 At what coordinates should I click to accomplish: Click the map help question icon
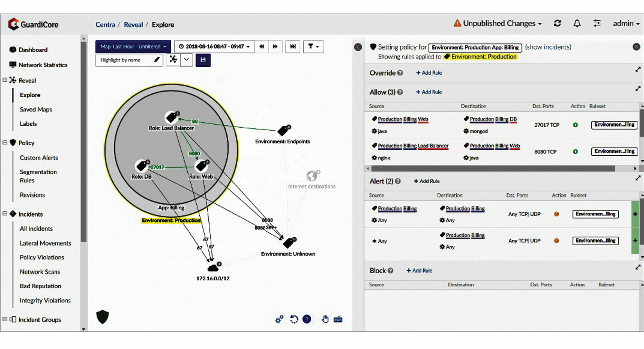tap(307, 319)
